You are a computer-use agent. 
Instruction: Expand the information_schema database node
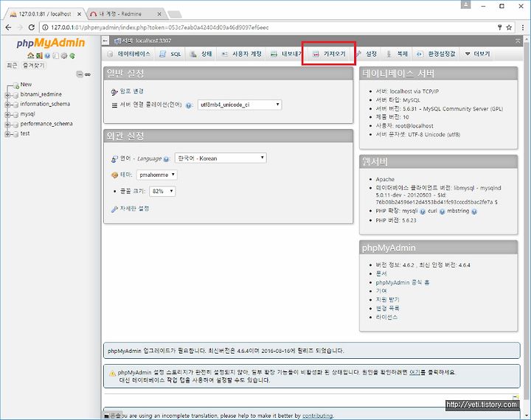7,105
